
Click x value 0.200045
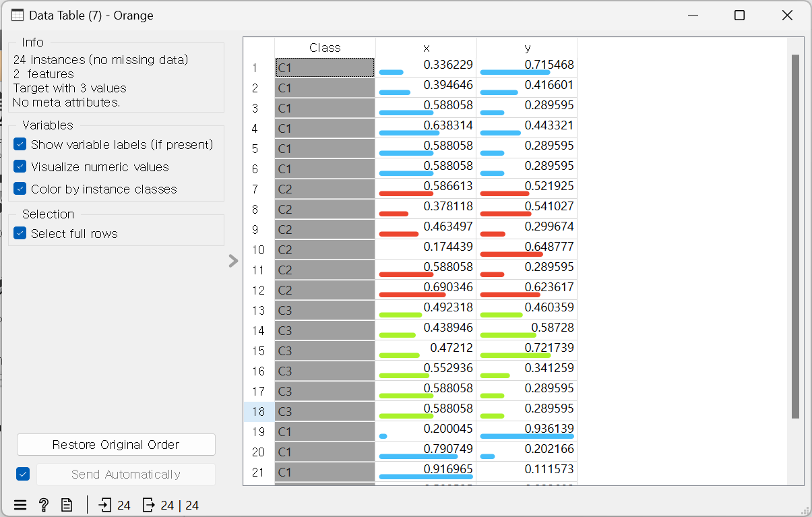pos(448,429)
